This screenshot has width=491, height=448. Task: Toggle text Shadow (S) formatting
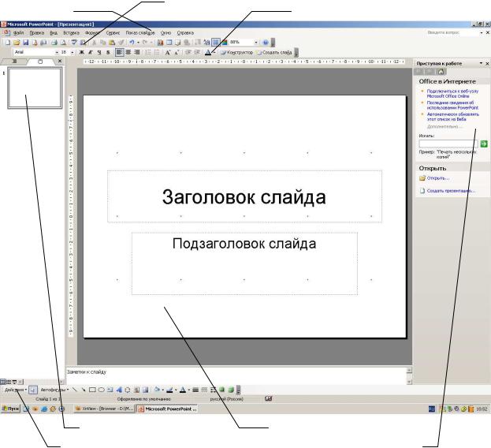coord(108,52)
